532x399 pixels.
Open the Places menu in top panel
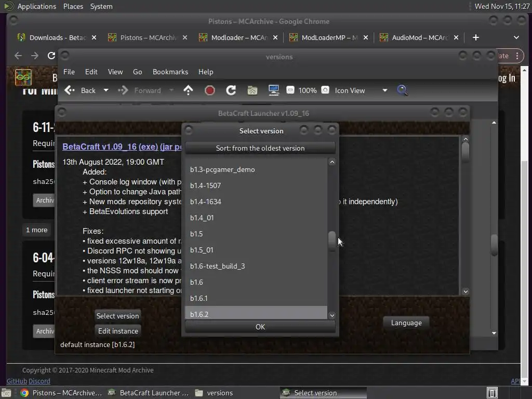73,6
